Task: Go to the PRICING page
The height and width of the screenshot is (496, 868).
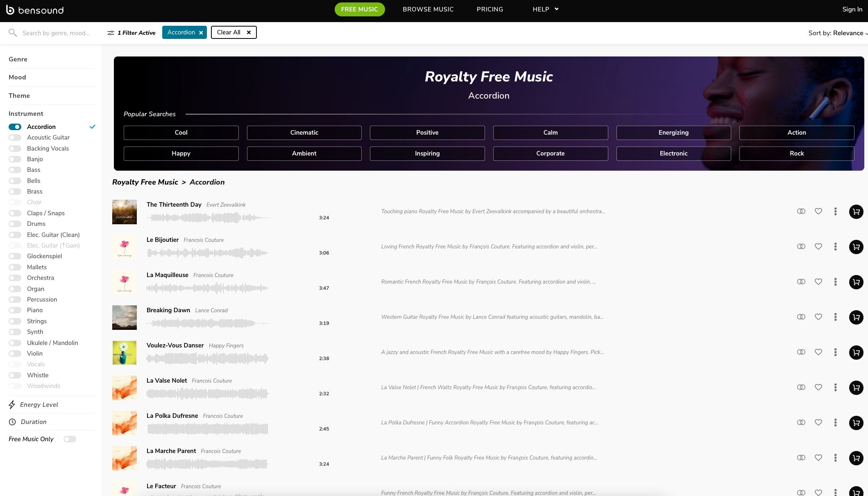Action: tap(490, 9)
